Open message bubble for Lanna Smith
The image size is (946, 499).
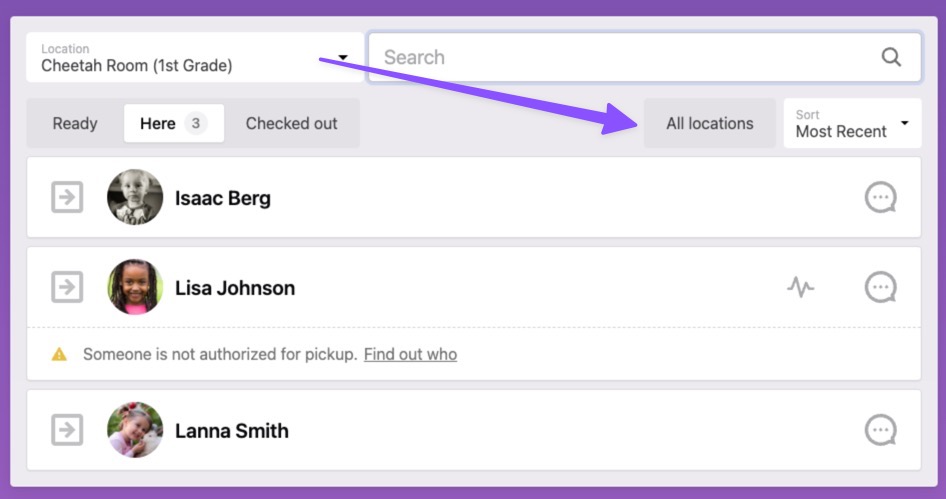click(880, 430)
